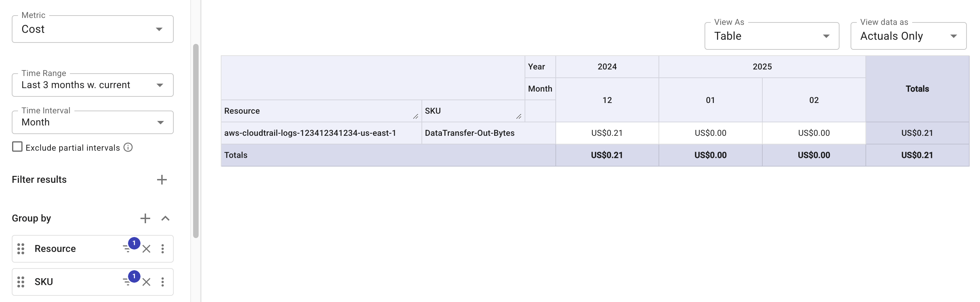
Task: Remove the Resource grouping
Action: pyautogui.click(x=146, y=249)
